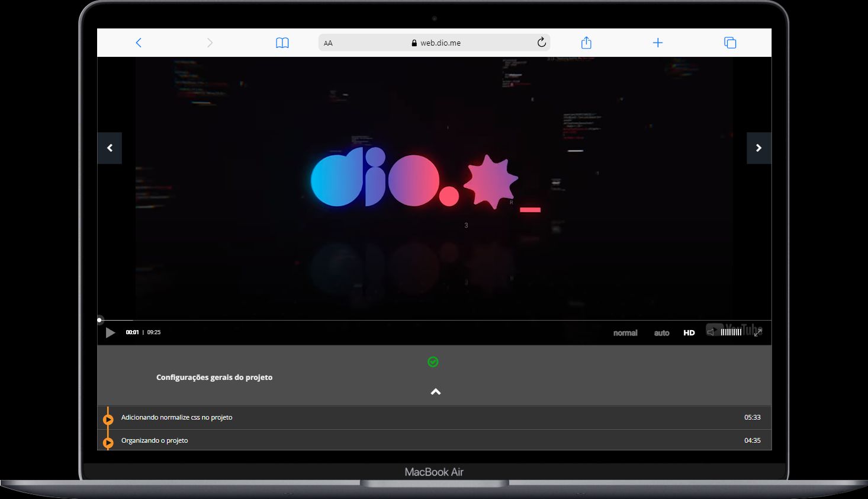Go back with the Safari back arrow

(139, 43)
